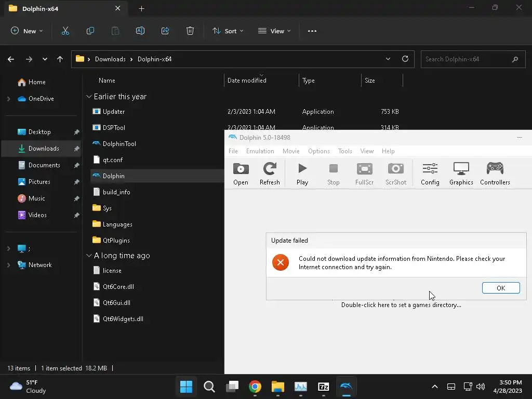Open 7-Zip from the taskbar
This screenshot has height=399, width=532.
[x=324, y=387]
